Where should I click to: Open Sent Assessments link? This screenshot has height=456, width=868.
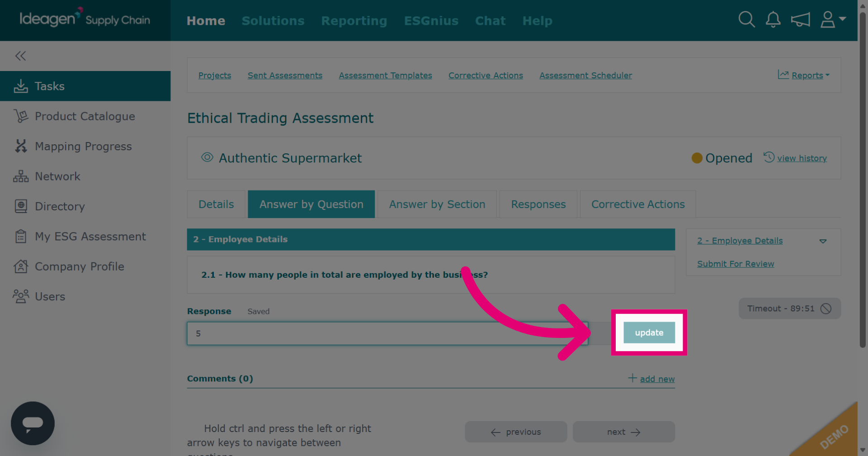pyautogui.click(x=285, y=76)
